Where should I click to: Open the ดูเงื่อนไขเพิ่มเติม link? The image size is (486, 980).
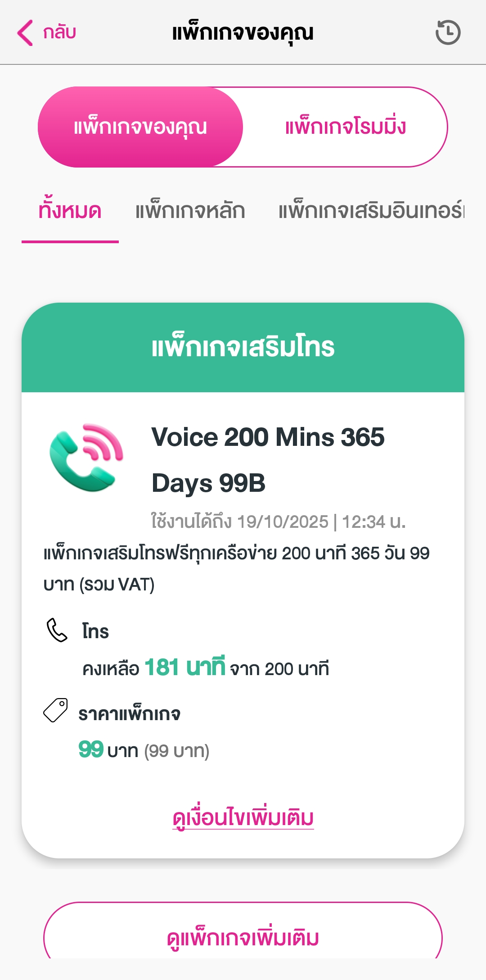(243, 818)
